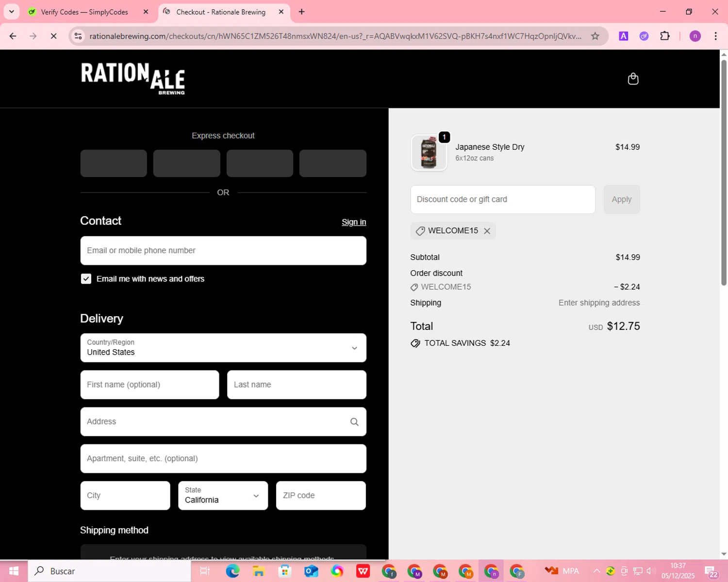Remove the WELCOME15 discount code
The height and width of the screenshot is (582, 728).
pyautogui.click(x=487, y=231)
